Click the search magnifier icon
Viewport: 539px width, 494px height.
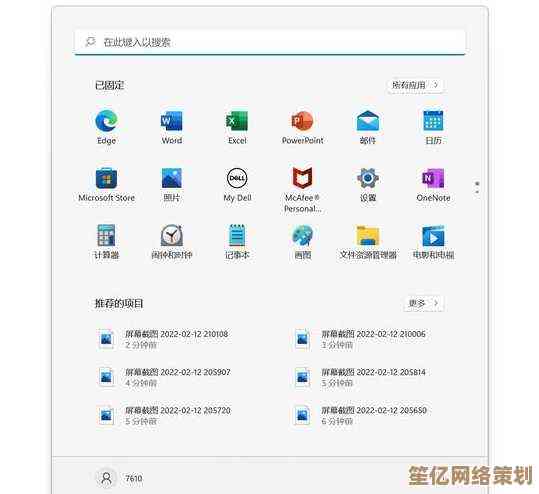tap(90, 42)
